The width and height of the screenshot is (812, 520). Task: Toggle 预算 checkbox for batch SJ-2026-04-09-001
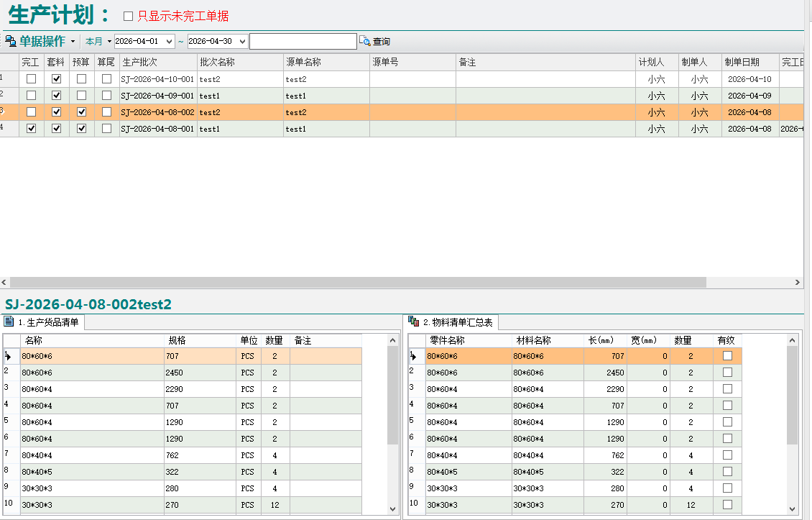click(x=82, y=96)
